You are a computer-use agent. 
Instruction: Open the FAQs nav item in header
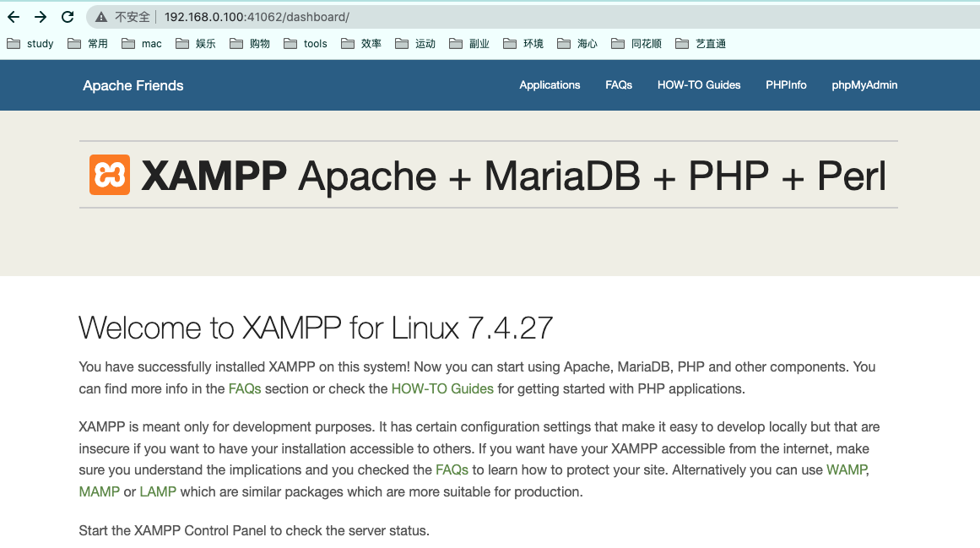coord(619,85)
